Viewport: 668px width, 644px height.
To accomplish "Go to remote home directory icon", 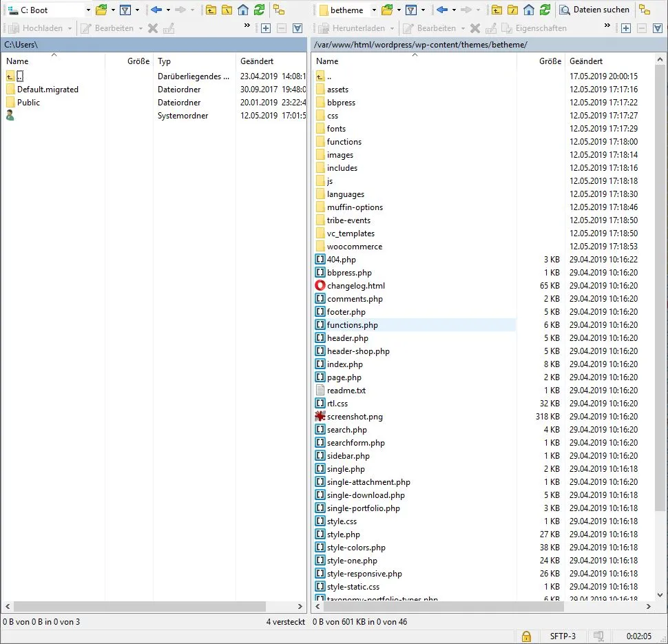I will [529, 10].
